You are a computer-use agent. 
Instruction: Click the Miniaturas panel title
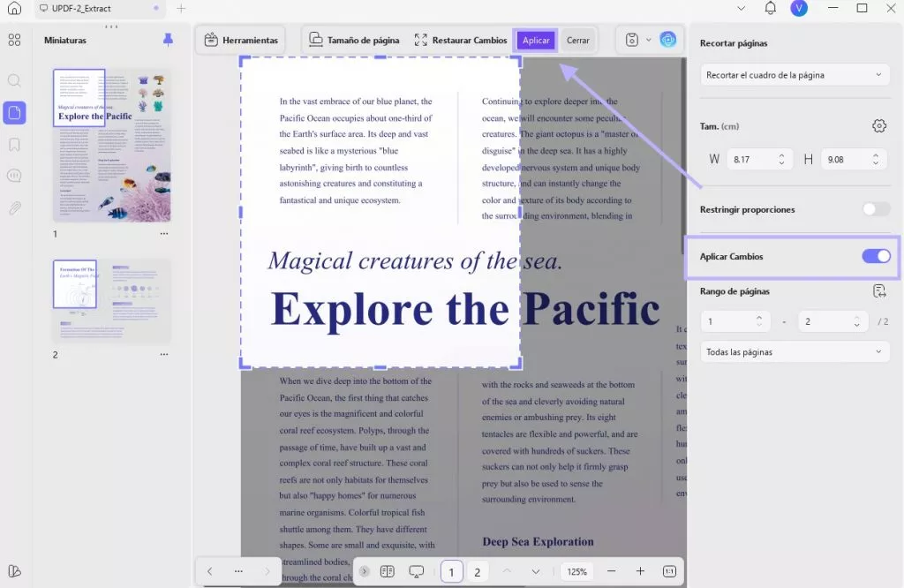(65, 41)
